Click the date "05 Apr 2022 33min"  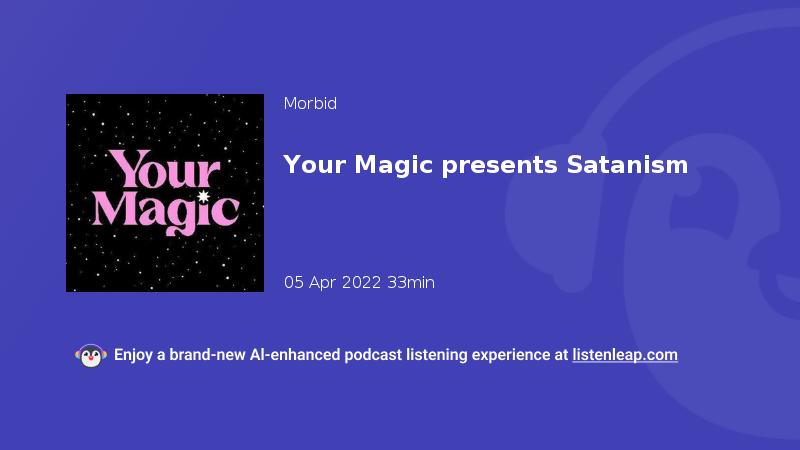[x=359, y=282]
